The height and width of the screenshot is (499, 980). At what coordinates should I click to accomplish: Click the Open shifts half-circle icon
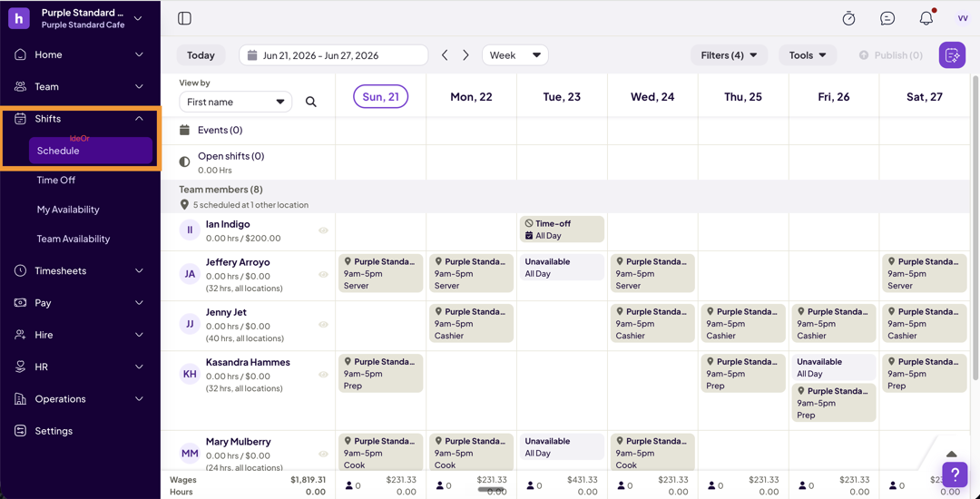pos(184,161)
